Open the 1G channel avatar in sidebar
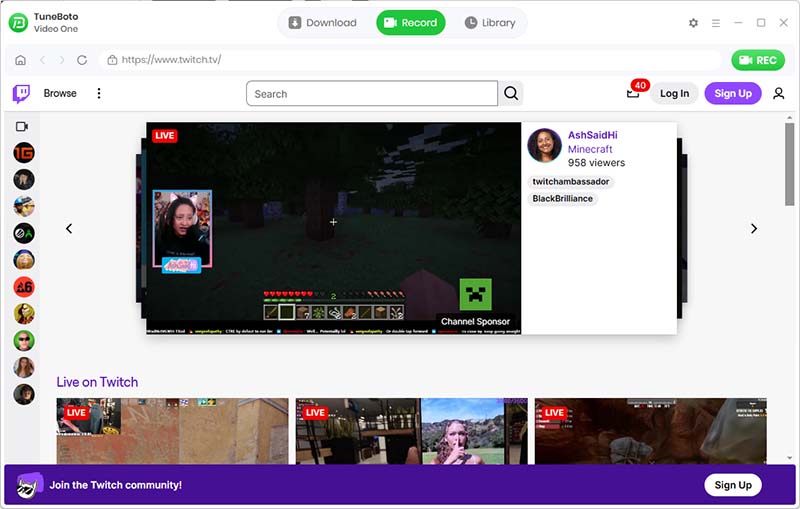Viewport: 800px width, 509px height. [x=24, y=152]
